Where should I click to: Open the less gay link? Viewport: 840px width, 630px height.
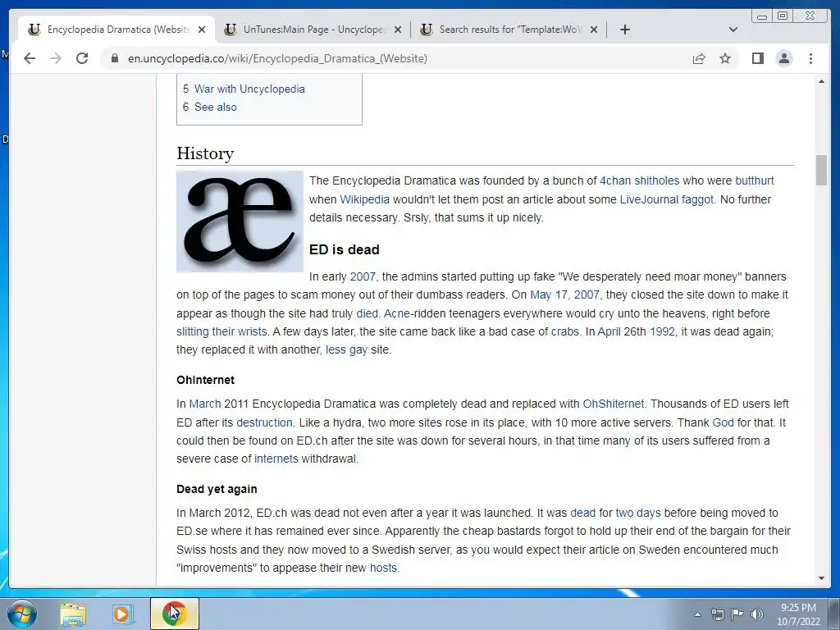346,349
